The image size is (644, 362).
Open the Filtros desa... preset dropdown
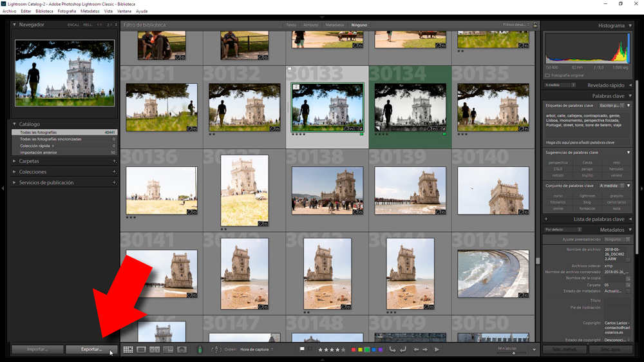(516, 25)
